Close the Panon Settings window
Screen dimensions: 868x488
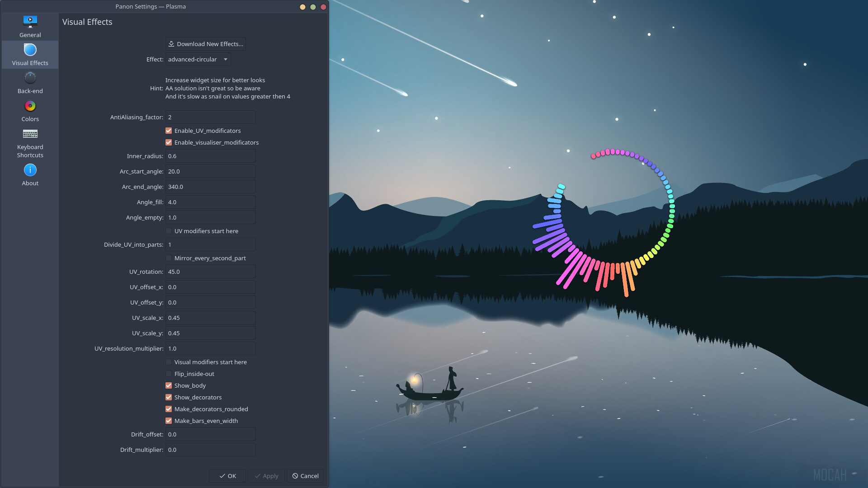point(323,7)
